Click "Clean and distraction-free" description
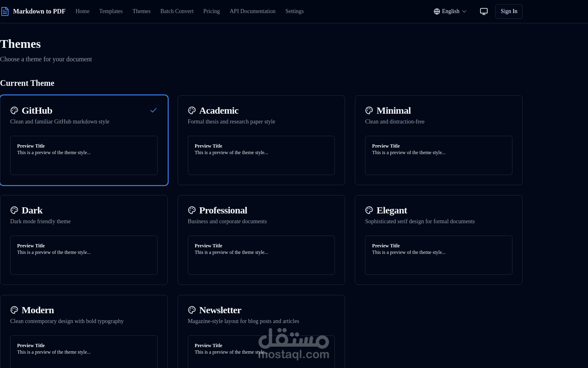The image size is (588, 368). point(395,122)
